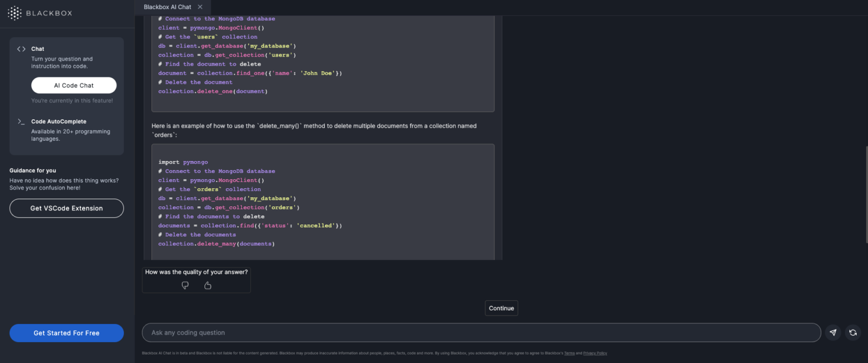Click the Code AutoComplete terminal icon
The height and width of the screenshot is (363, 868).
pos(21,122)
